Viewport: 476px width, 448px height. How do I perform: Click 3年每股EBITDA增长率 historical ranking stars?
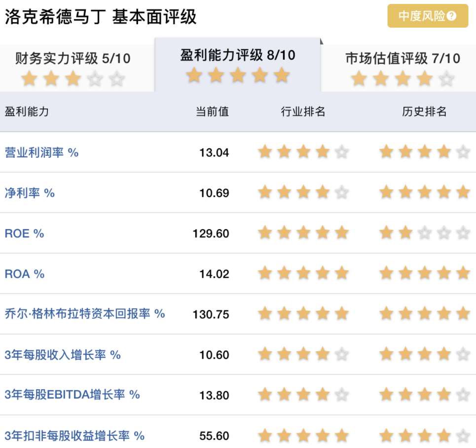pos(425,395)
